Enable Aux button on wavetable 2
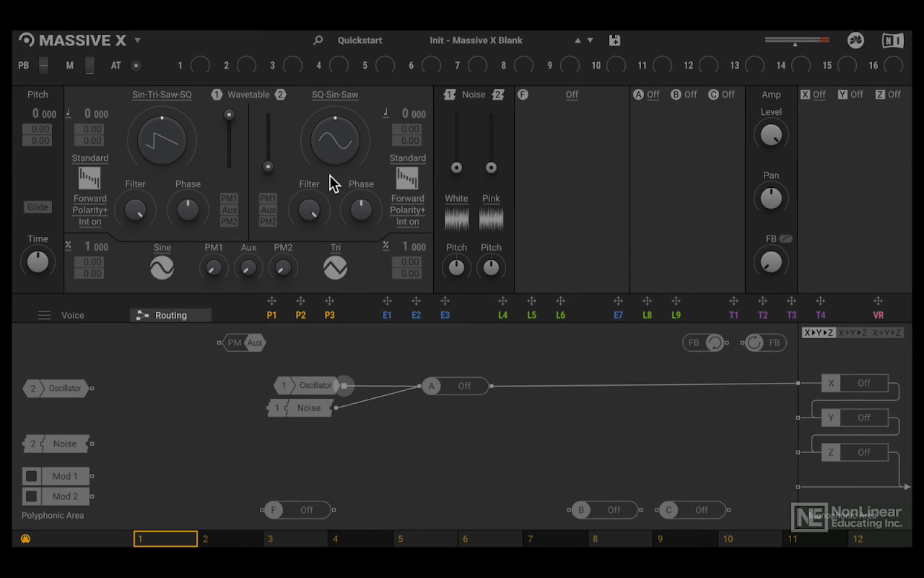This screenshot has width=924, height=578. coord(268,210)
